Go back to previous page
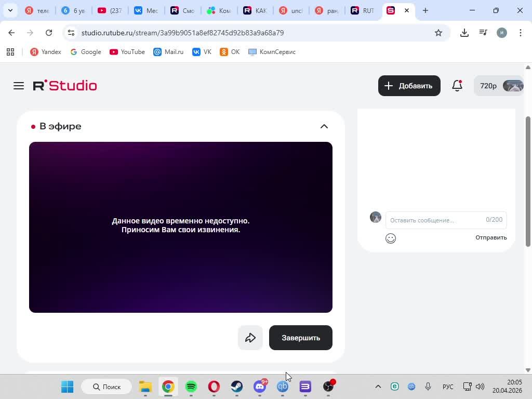532x399 pixels. coord(11,33)
